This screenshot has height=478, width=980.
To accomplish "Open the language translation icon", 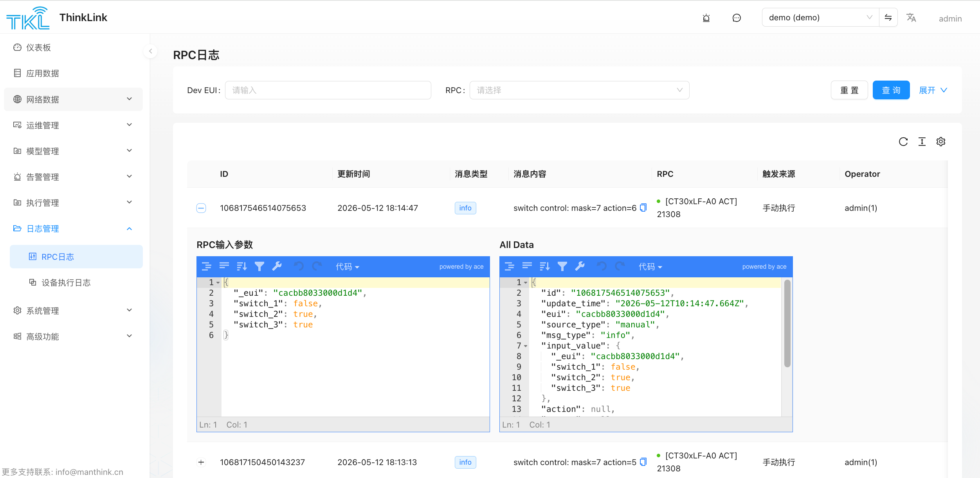I will point(911,18).
